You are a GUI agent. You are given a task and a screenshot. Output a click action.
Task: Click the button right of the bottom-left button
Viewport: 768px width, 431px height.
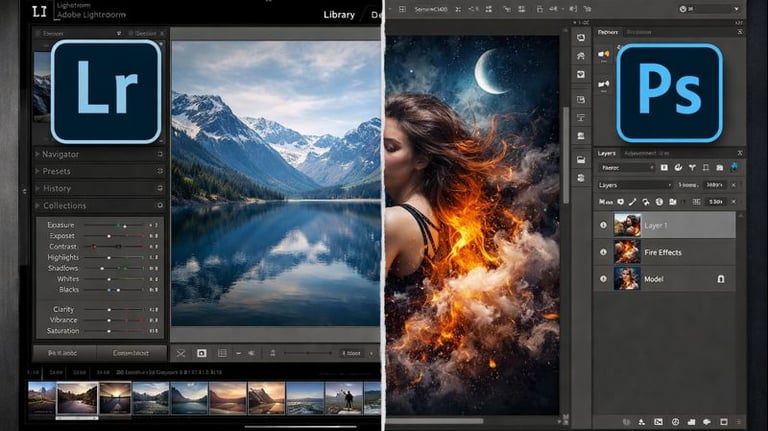129,353
